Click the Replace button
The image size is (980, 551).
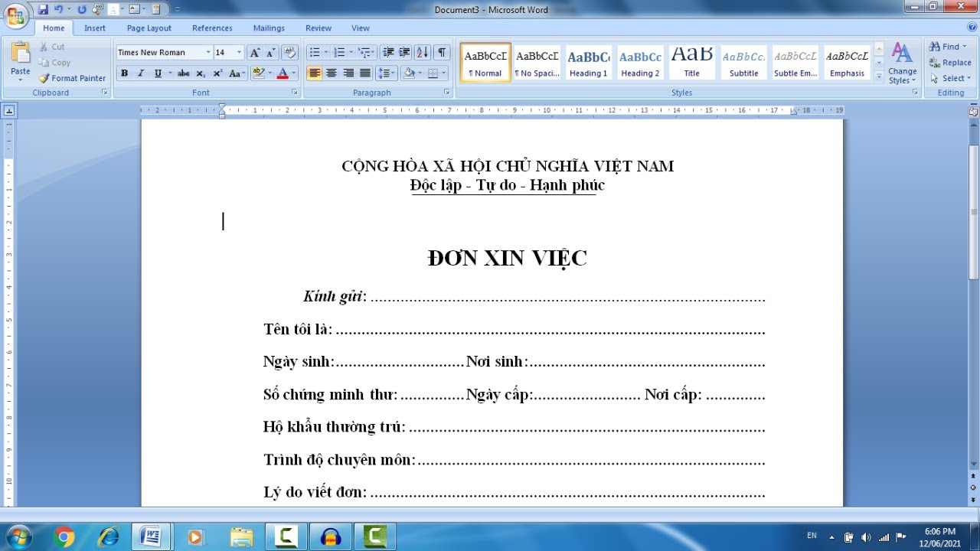pos(950,63)
